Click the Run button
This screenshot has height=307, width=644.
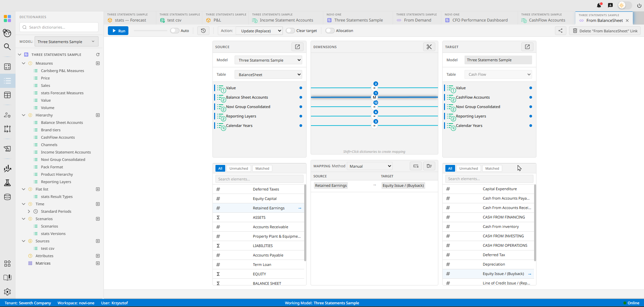click(x=118, y=31)
